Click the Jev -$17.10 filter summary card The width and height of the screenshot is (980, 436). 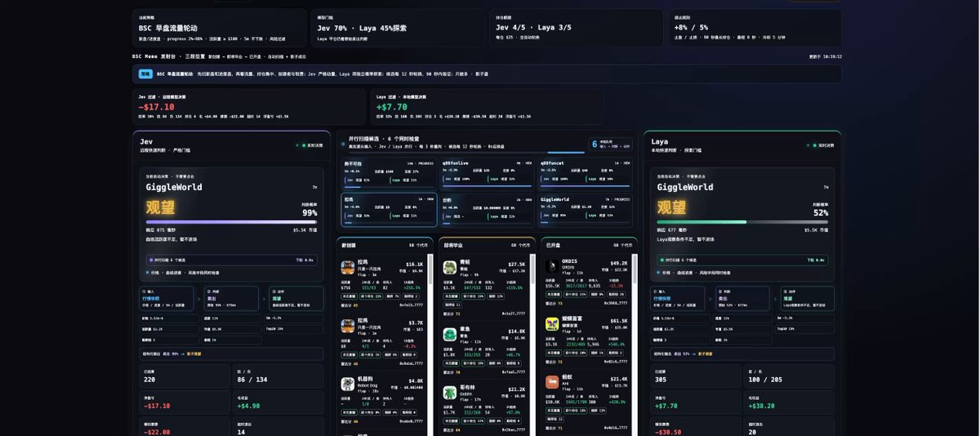(x=250, y=107)
